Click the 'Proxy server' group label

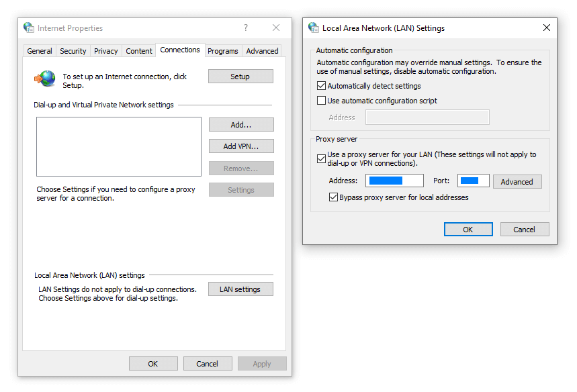[337, 139]
